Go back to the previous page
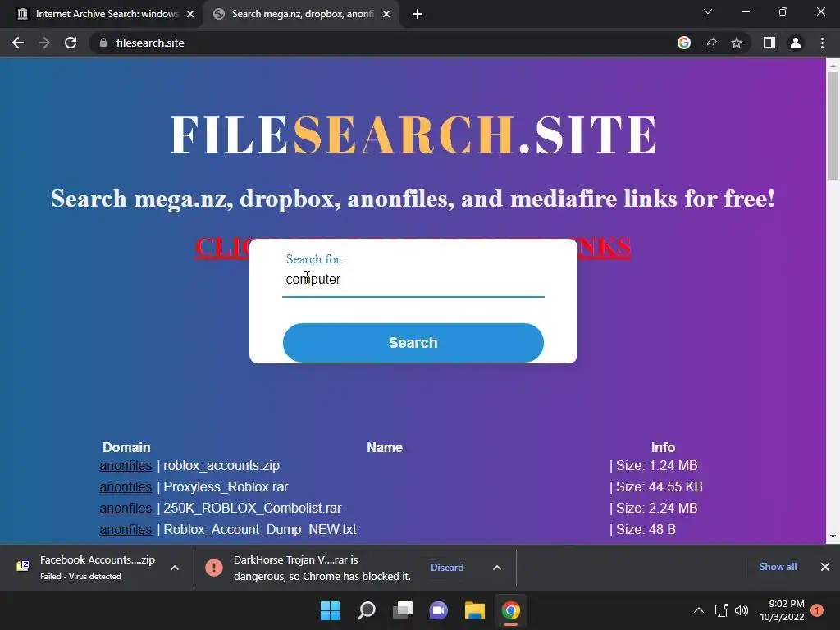This screenshot has height=630, width=840. 18,43
